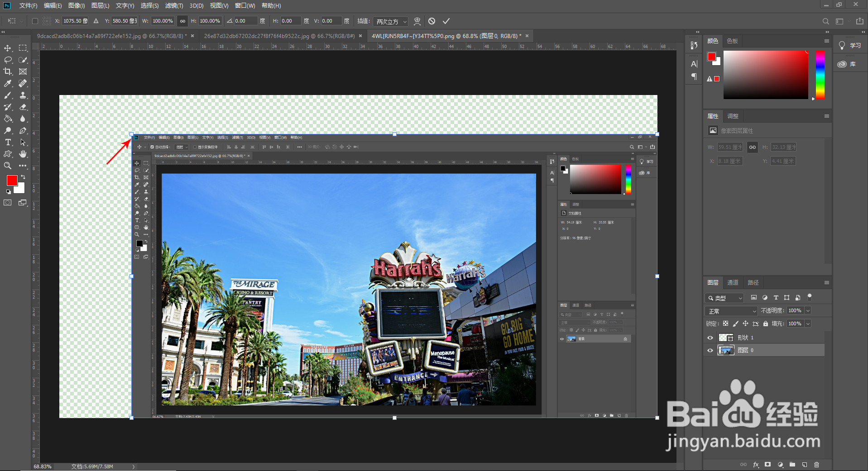The height and width of the screenshot is (471, 868).
Task: Select the Crop tool
Action: tap(8, 71)
